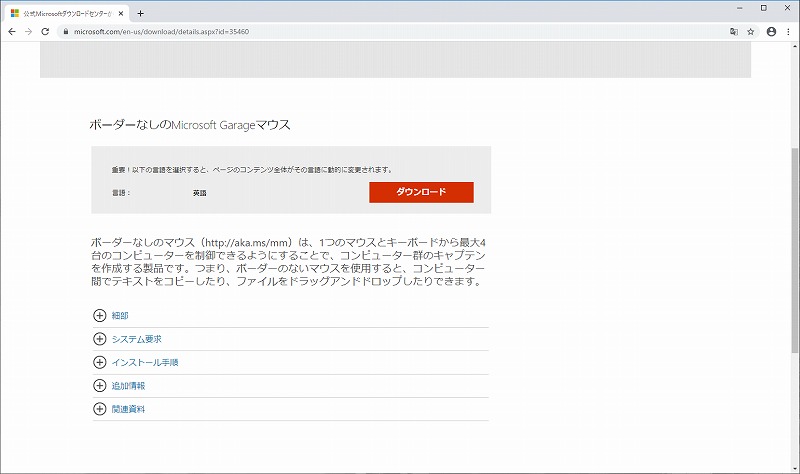Expand 関連資料 section plus icon
800x474 pixels.
[x=99, y=409]
